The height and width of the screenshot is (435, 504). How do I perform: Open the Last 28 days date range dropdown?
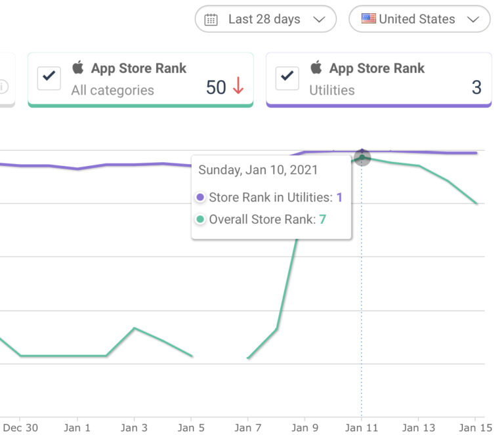click(x=265, y=20)
